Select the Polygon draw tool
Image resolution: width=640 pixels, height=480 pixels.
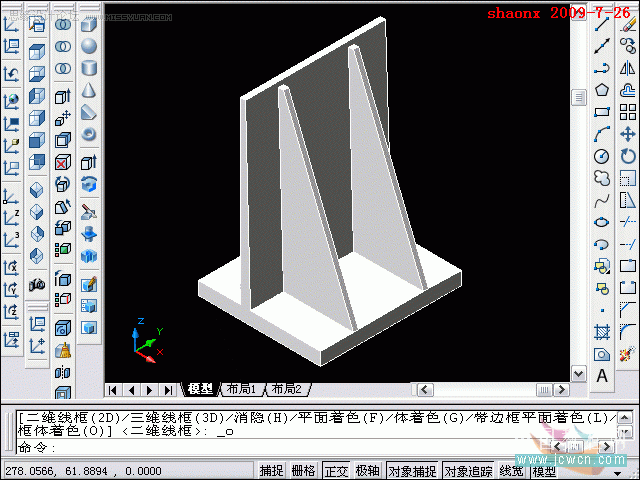[602, 90]
